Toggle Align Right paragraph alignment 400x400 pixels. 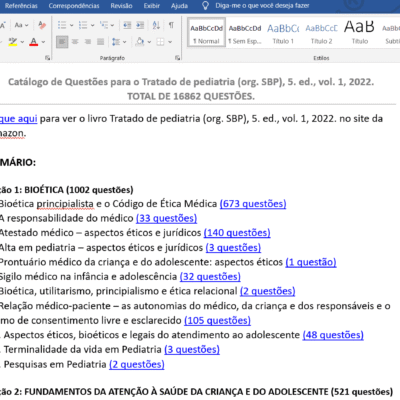pos(88,42)
